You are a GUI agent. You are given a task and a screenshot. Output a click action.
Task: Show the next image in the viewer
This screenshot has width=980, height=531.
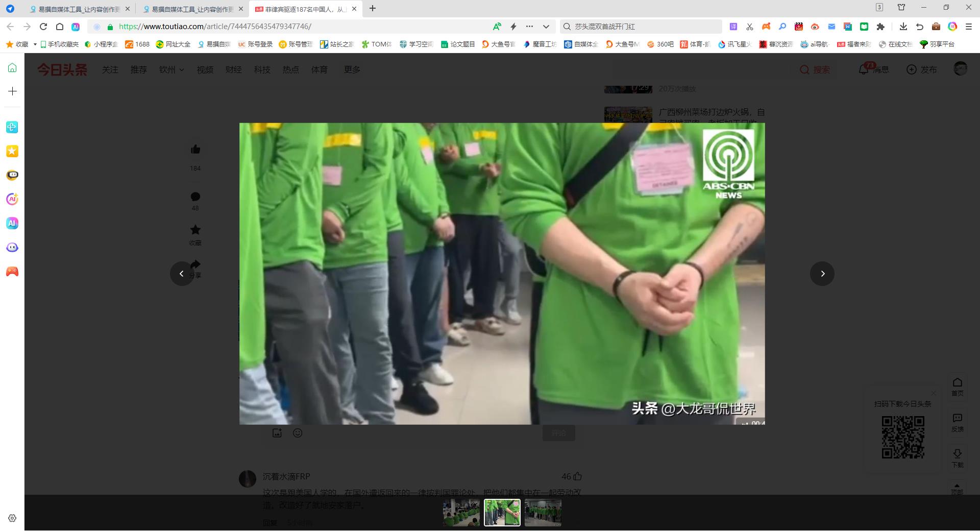pos(822,274)
